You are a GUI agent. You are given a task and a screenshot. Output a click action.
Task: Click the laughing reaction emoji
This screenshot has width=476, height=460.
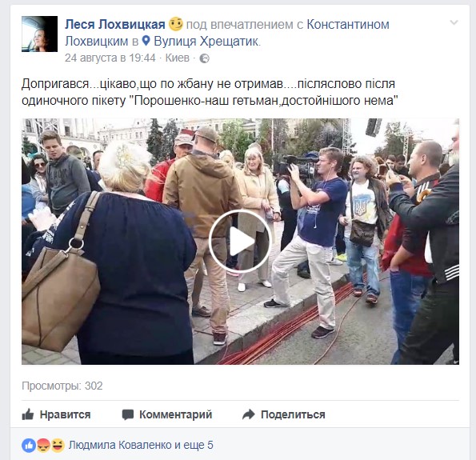pos(58,446)
